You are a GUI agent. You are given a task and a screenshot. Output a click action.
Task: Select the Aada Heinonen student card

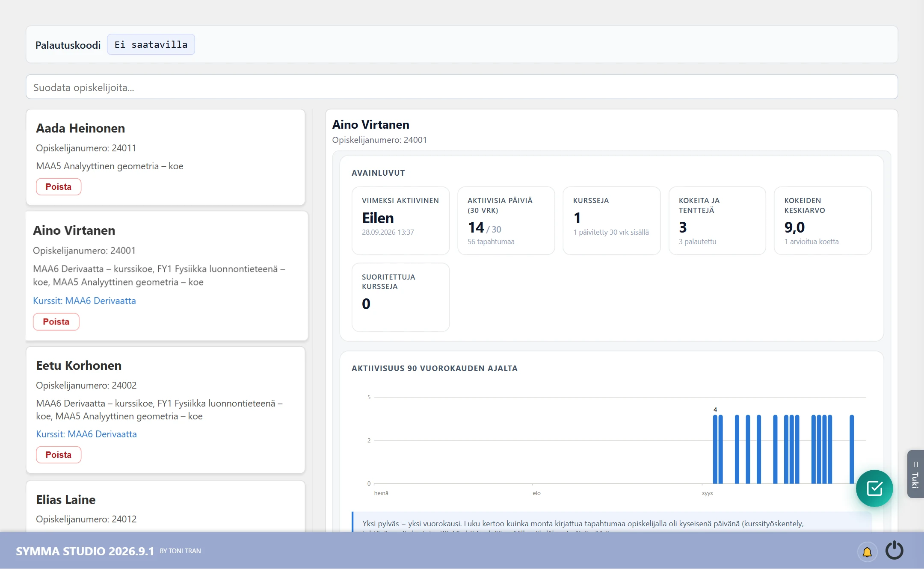[166, 157]
